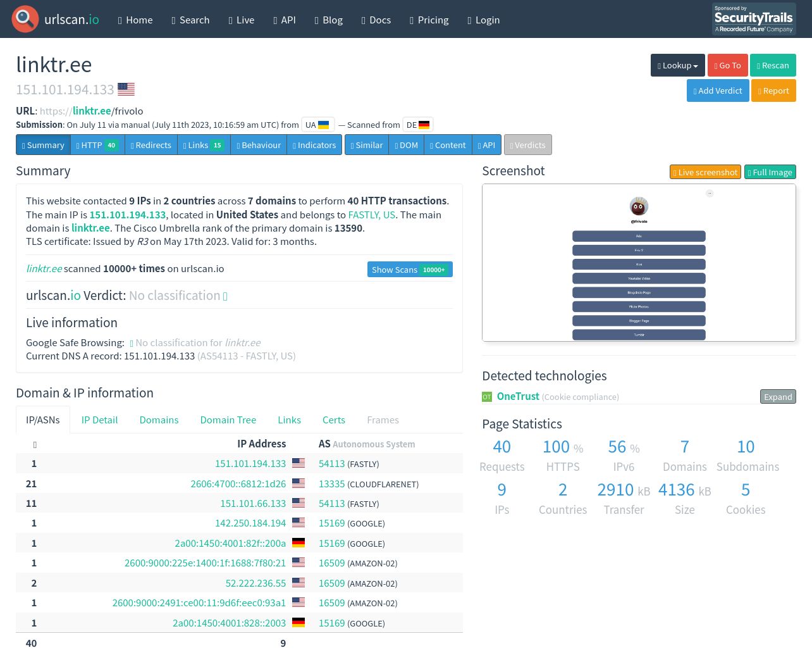The image size is (812, 667).
Task: Click the US flag beside the main IP
Action: tap(126, 89)
